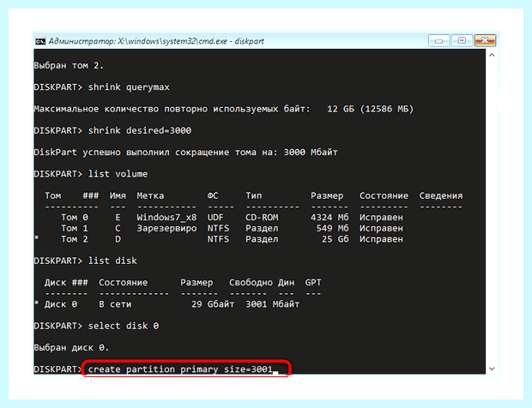The width and height of the screenshot is (532, 408).
Task: Click the 'Том 1' row label
Action: [75, 228]
